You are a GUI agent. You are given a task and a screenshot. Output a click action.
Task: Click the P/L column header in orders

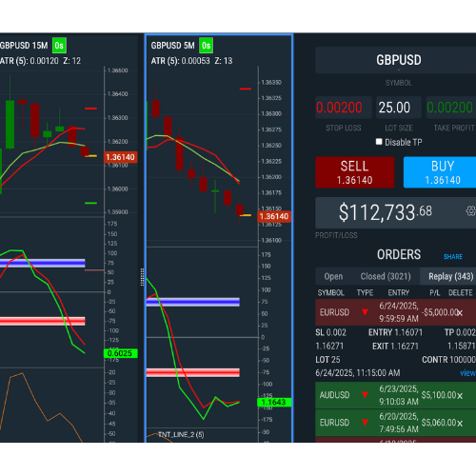coord(435,293)
